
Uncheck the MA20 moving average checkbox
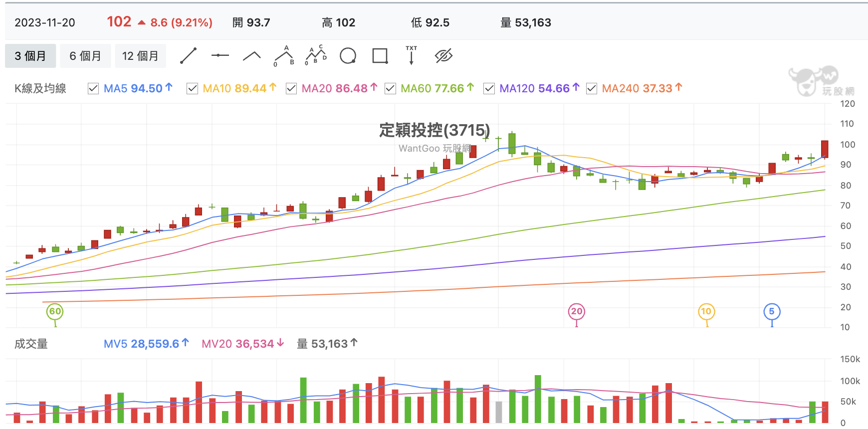pos(291,89)
